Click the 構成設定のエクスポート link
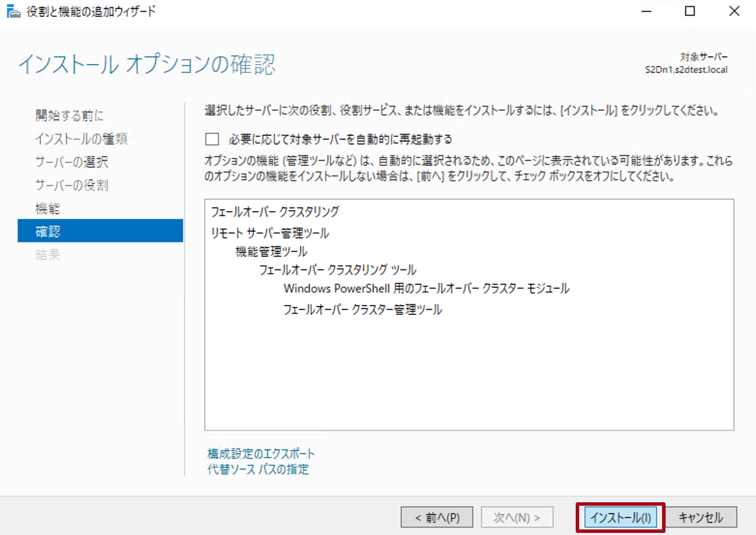The image size is (756, 535). pos(261,453)
